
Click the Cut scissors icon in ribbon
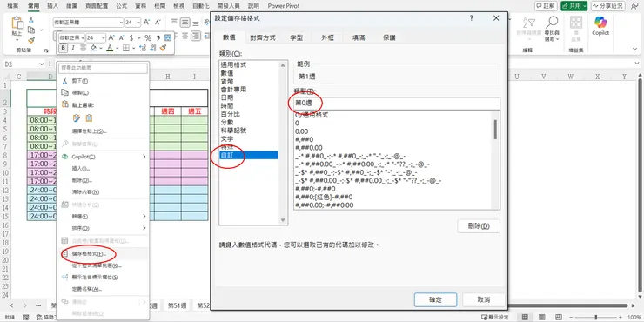[x=30, y=20]
